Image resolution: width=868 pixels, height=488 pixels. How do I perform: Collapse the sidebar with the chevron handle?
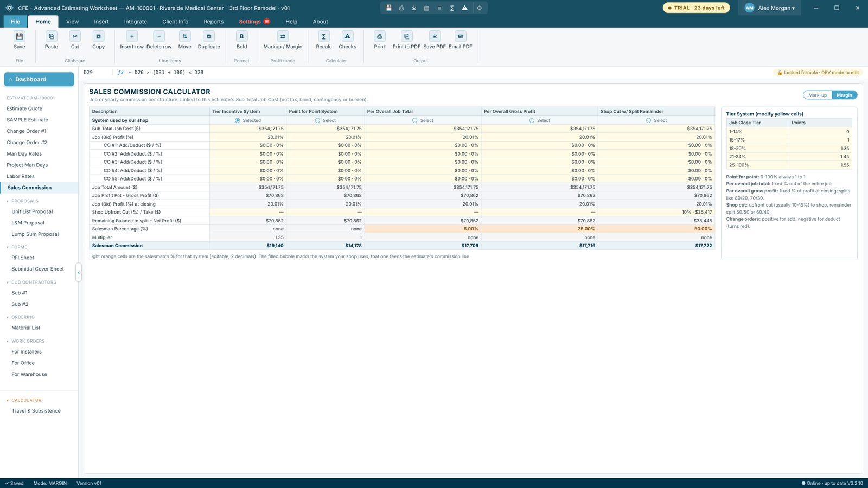(79, 273)
